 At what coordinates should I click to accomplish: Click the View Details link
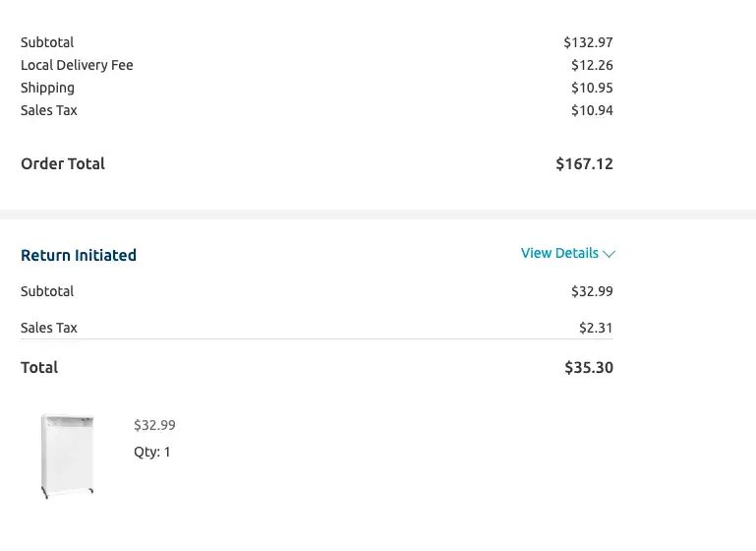tap(559, 253)
